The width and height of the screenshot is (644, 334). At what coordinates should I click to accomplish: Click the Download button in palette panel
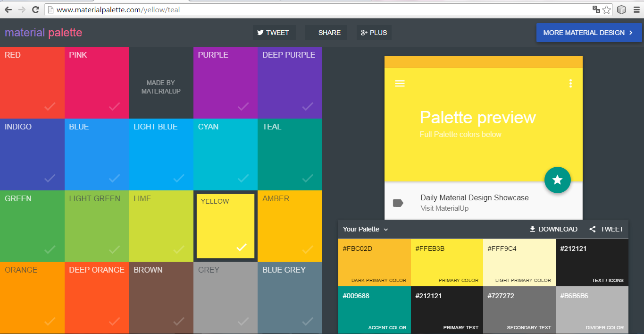click(x=553, y=229)
